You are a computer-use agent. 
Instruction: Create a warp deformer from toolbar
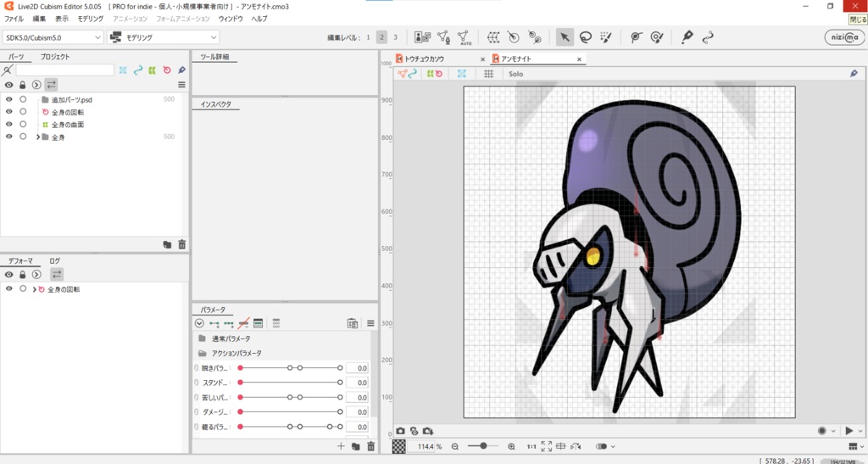point(493,37)
